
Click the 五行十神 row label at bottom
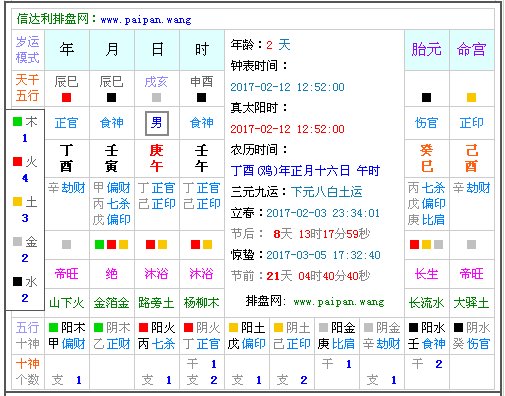(28, 336)
